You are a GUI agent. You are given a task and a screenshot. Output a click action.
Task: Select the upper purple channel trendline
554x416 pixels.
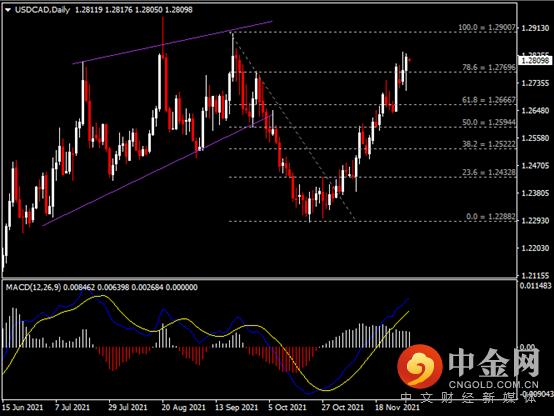click(172, 42)
